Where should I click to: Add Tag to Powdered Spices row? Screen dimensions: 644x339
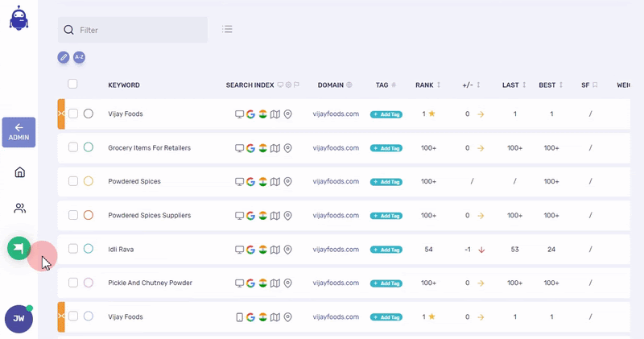(386, 182)
